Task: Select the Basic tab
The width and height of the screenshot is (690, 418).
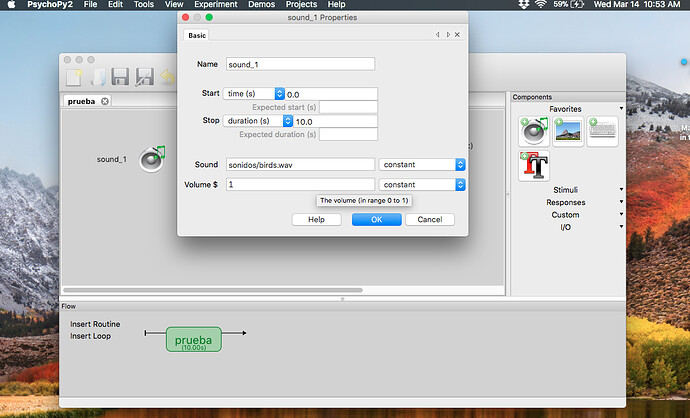Action: (x=197, y=35)
